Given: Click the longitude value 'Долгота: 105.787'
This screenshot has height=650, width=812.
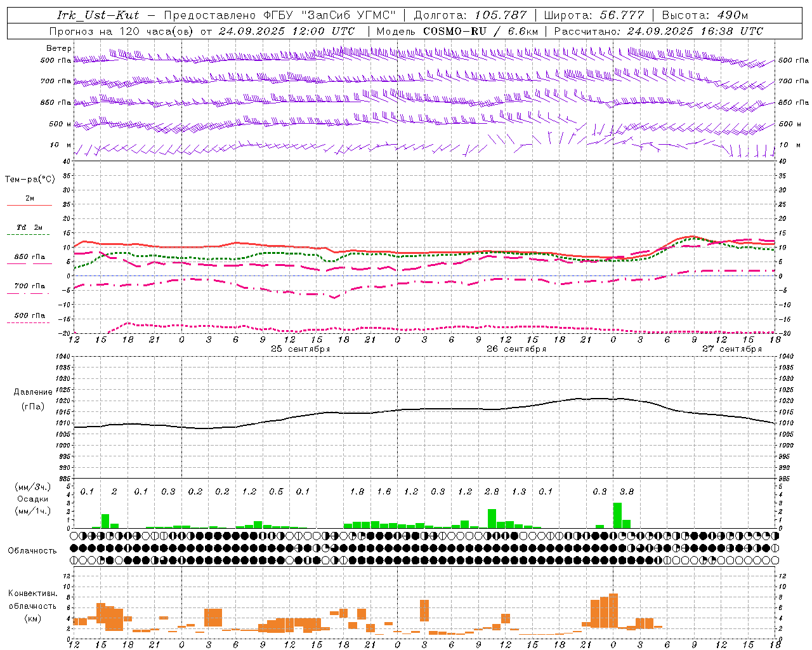Looking at the screenshot, I should coord(470,15).
